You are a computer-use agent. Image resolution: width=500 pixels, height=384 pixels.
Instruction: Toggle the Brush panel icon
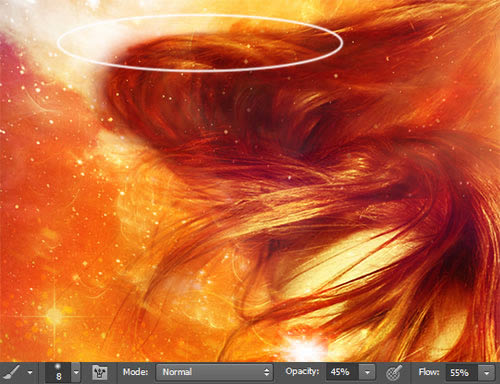tap(99, 372)
